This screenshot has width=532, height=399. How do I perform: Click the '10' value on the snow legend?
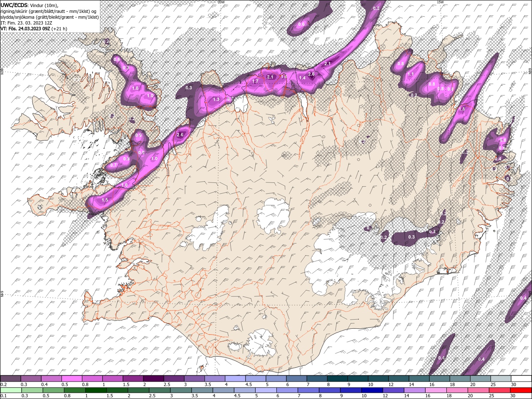point(370,384)
